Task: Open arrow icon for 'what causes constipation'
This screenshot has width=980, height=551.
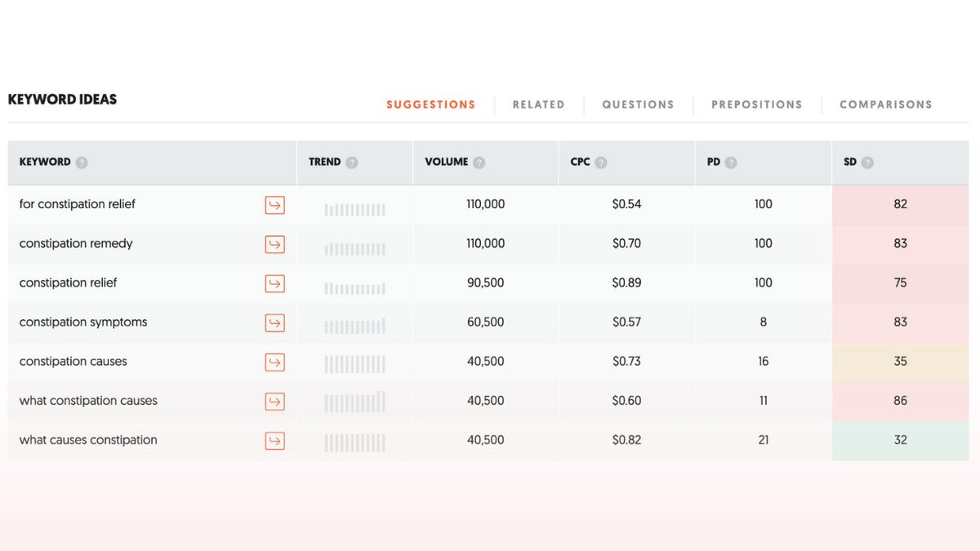Action: (x=275, y=440)
